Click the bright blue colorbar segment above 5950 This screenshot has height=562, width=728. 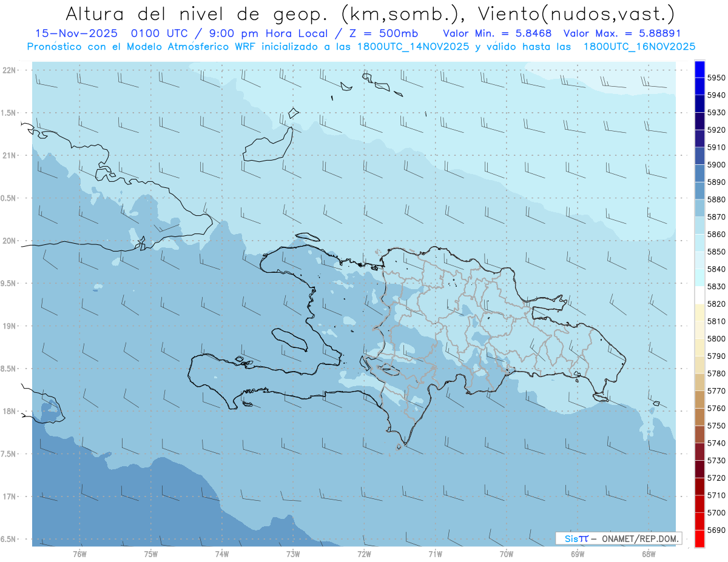point(699,69)
